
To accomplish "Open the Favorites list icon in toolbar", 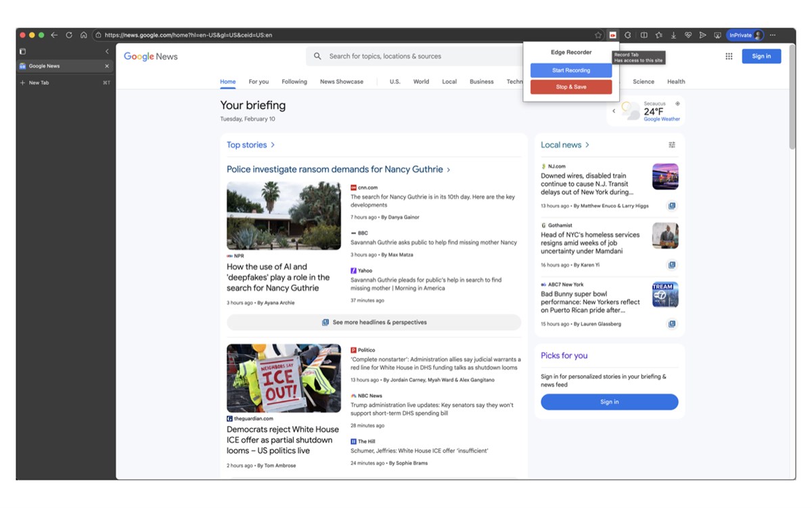I will pos(658,35).
